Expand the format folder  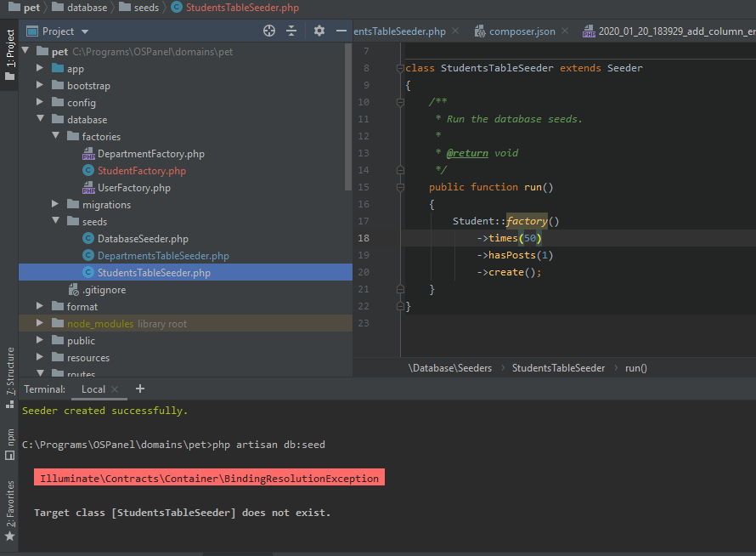40,306
